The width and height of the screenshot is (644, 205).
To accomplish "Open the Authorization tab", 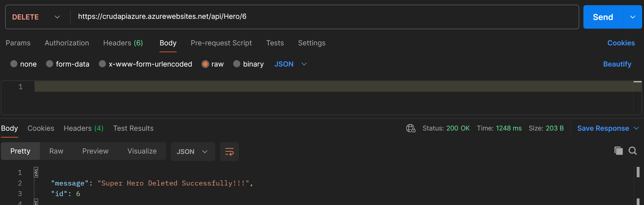I will pos(67,43).
